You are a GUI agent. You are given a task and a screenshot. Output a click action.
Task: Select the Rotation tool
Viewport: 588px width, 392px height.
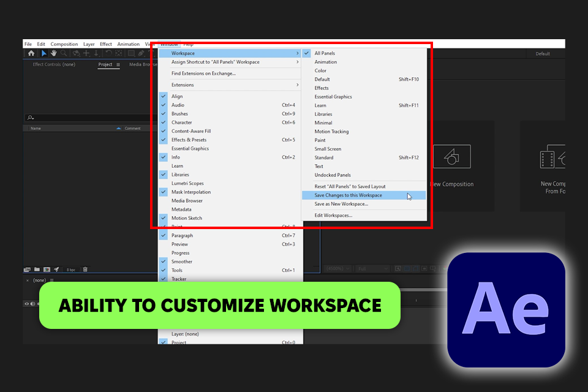tap(109, 53)
